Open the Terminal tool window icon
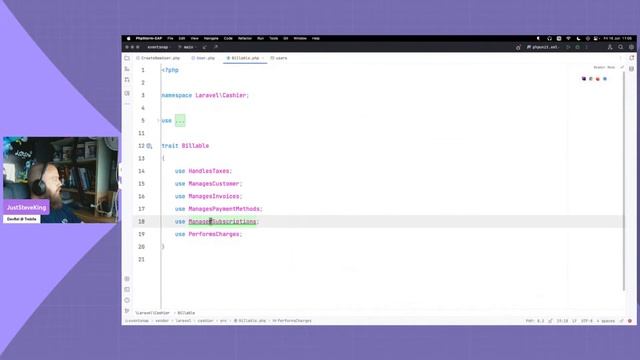The height and width of the screenshot is (360, 640). pos(127,289)
